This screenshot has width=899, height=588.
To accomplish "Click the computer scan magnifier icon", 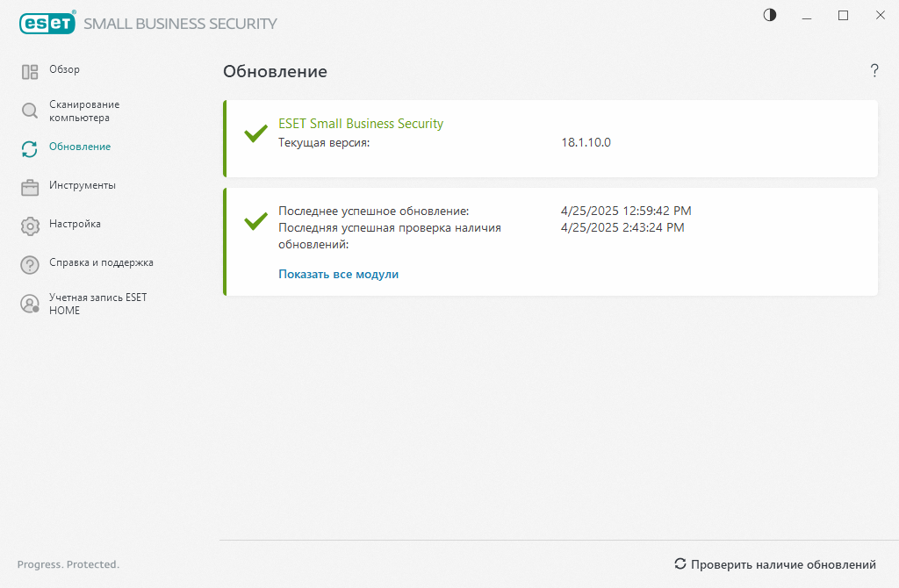I will tap(30, 111).
